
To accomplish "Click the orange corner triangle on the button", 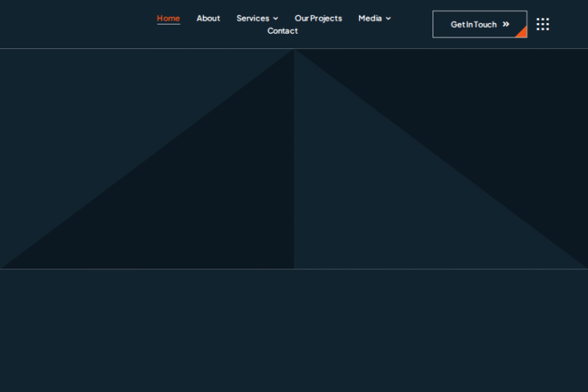I will (522, 33).
